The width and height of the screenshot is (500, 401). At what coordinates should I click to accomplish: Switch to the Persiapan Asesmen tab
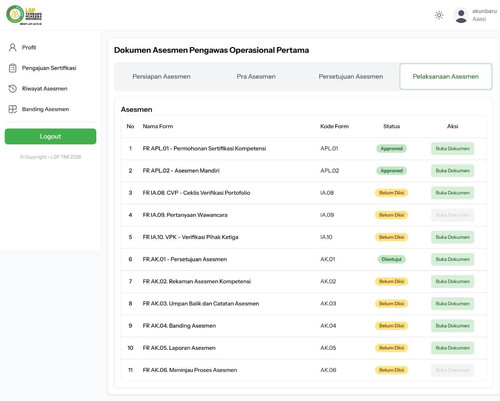pyautogui.click(x=161, y=77)
